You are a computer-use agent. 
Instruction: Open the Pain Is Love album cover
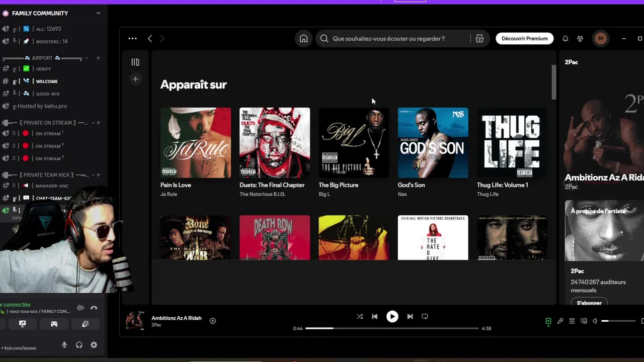pyautogui.click(x=196, y=143)
